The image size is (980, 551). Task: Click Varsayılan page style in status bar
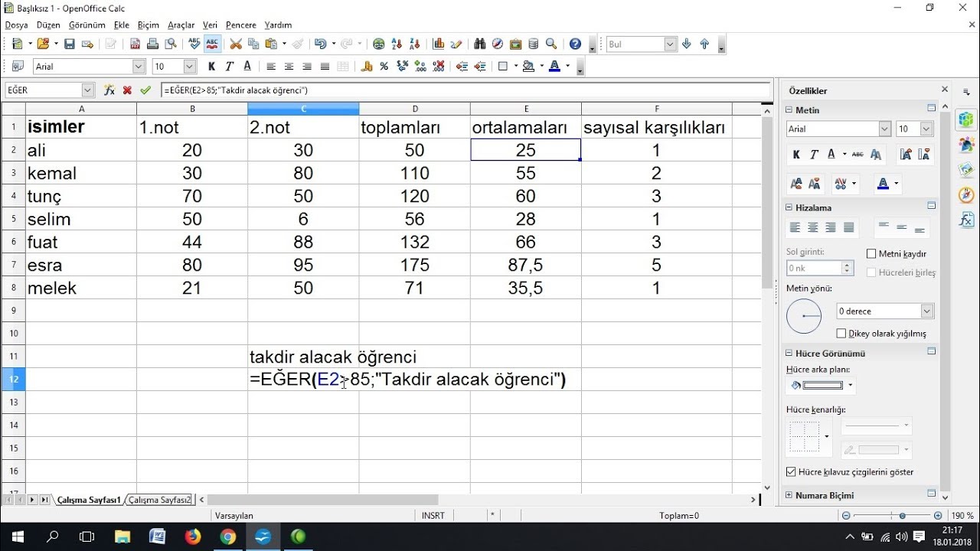pos(234,516)
